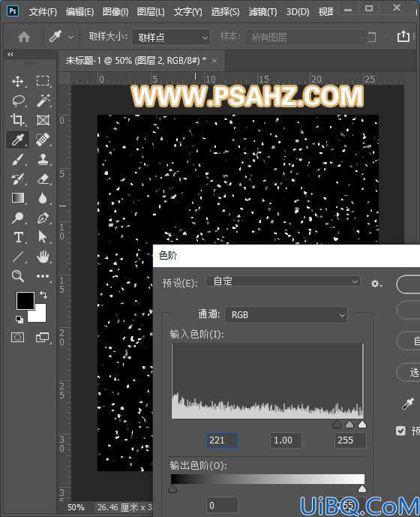The image size is (420, 517).
Task: Open the tool preset picker arrow
Action: [x=71, y=38]
